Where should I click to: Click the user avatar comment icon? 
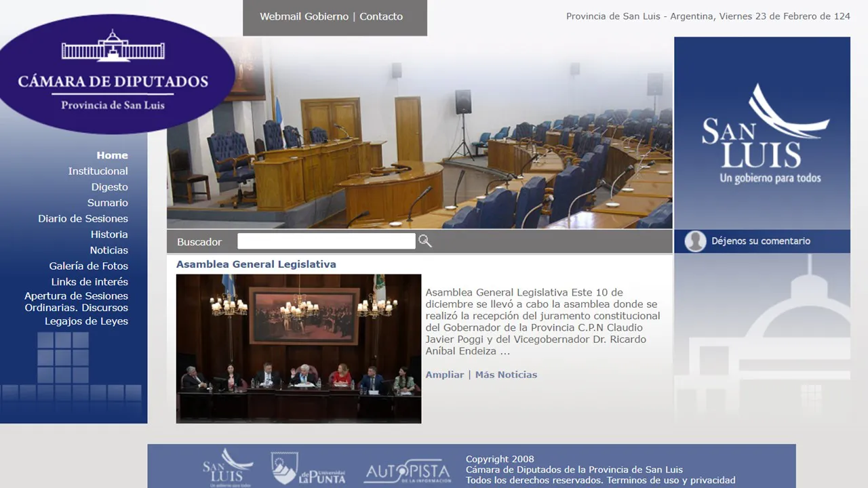click(x=695, y=241)
